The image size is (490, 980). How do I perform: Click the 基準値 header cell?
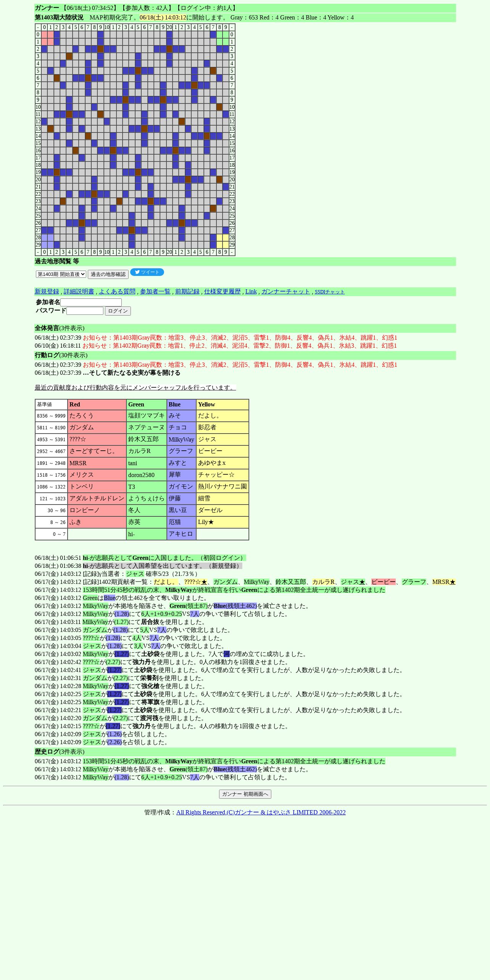point(51,405)
